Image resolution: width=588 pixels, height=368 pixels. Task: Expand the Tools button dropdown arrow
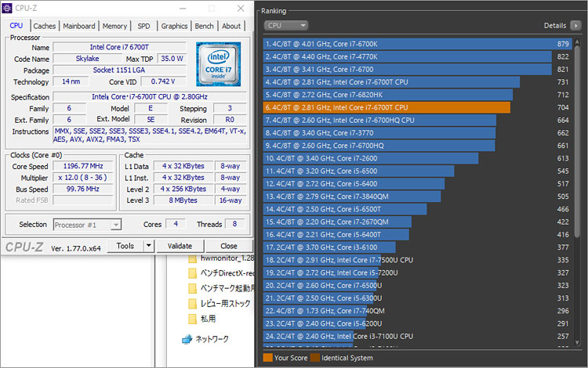click(149, 246)
